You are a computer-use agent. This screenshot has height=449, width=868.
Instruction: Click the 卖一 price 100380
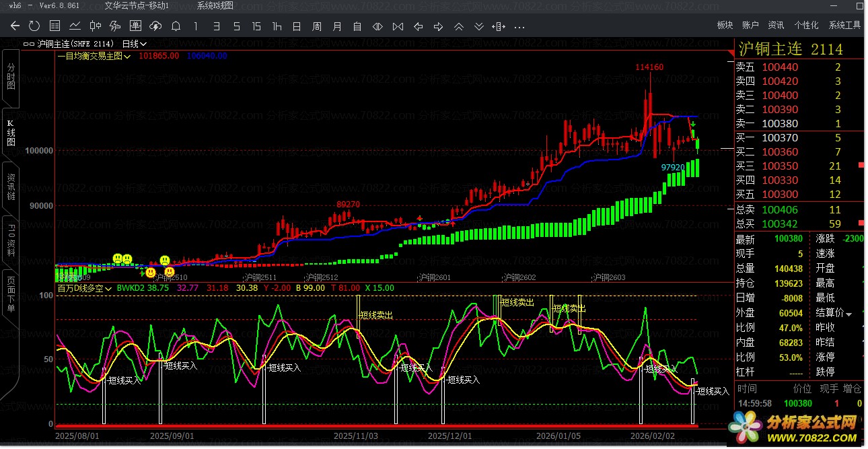click(780, 124)
